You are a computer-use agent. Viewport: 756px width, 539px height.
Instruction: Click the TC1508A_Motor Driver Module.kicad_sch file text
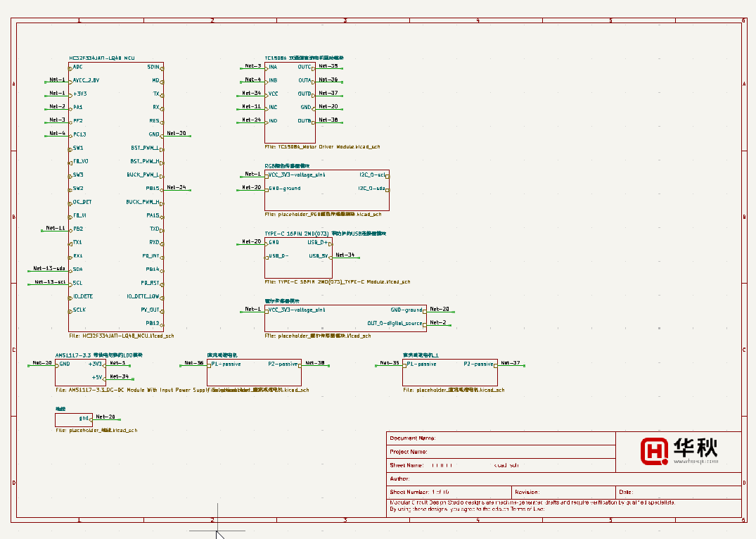point(322,146)
